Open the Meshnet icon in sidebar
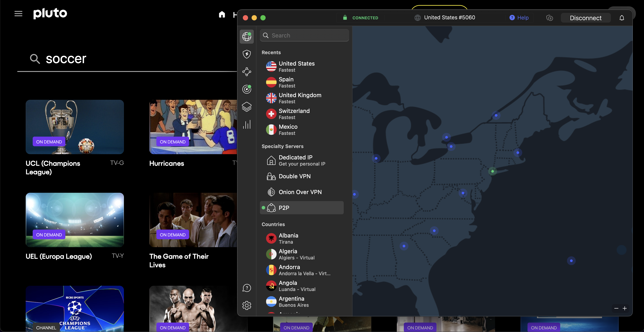Image resolution: width=644 pixels, height=332 pixels. (247, 72)
